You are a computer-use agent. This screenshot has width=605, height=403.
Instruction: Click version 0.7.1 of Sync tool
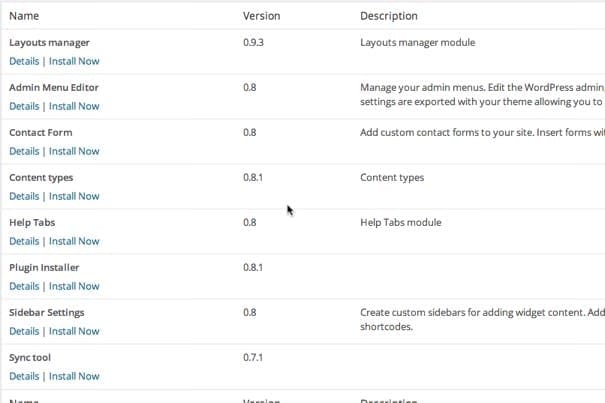253,357
